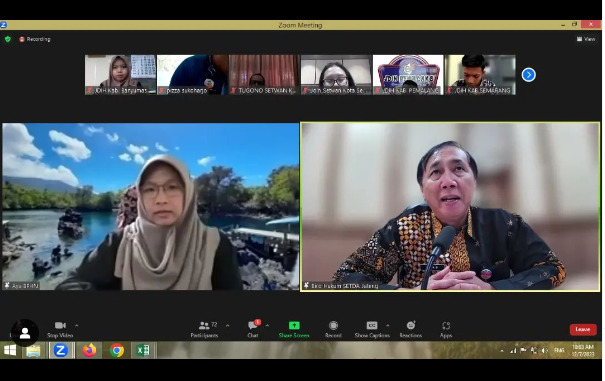Select the JDIH KAB. SEMARANG thumbnail
The image size is (605, 381).
480,75
